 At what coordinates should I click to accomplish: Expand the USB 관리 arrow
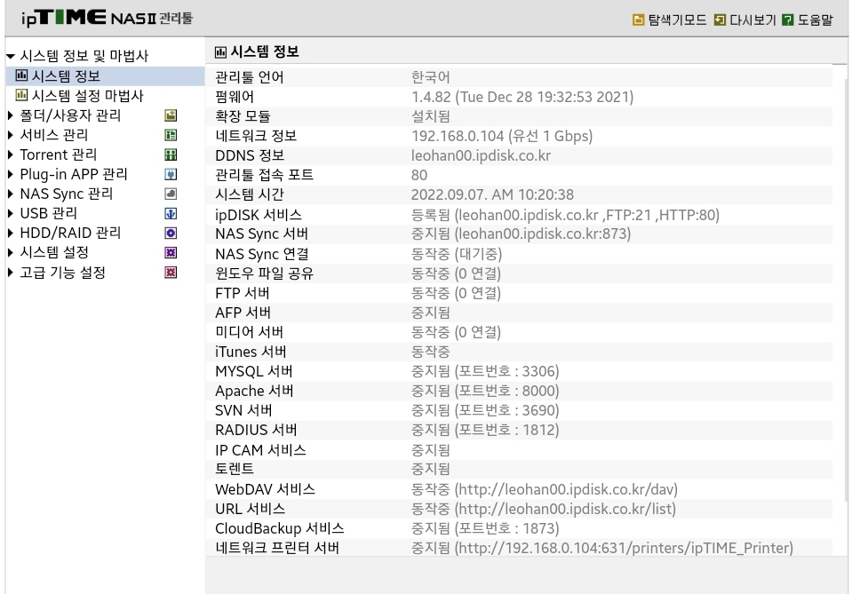(x=10, y=213)
